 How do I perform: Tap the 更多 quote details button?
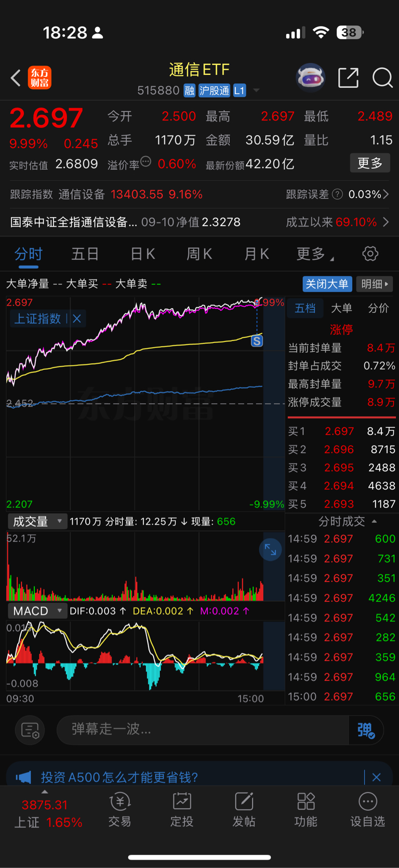tap(370, 163)
